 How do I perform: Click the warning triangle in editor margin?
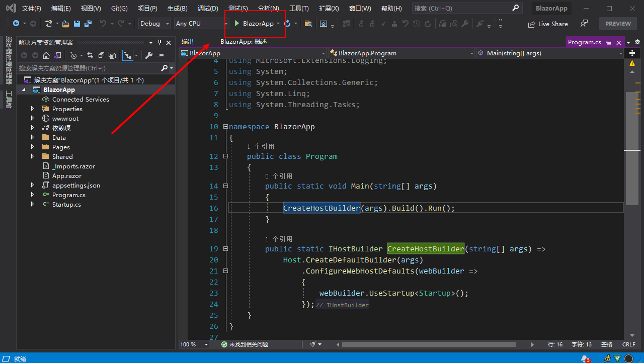click(632, 63)
